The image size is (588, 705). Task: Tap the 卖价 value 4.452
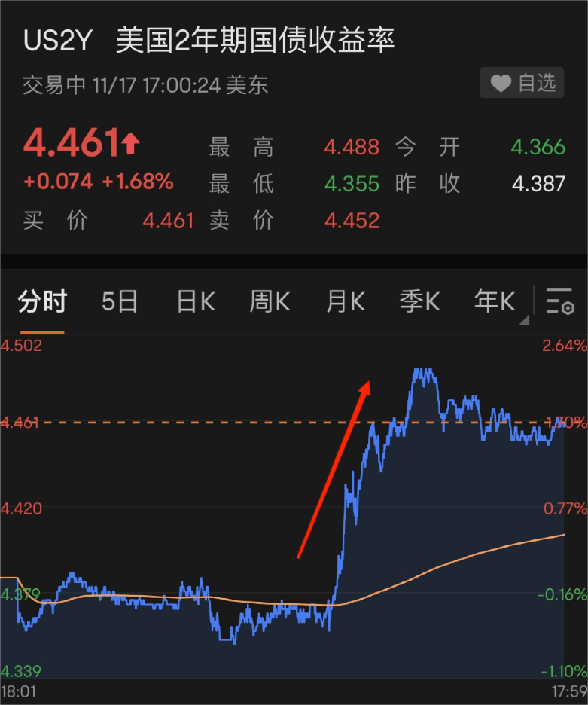[352, 221]
